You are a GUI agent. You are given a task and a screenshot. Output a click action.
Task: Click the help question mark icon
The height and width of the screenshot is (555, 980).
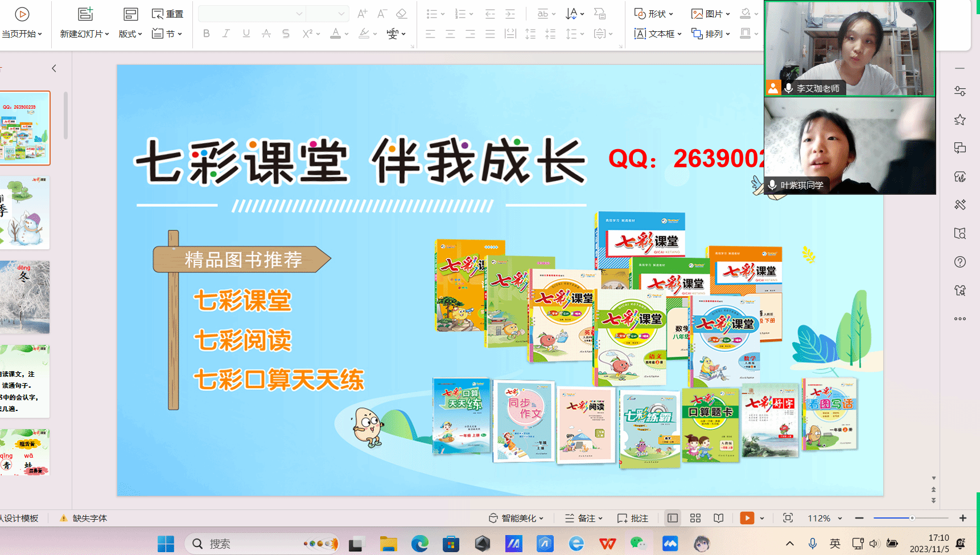point(960,262)
